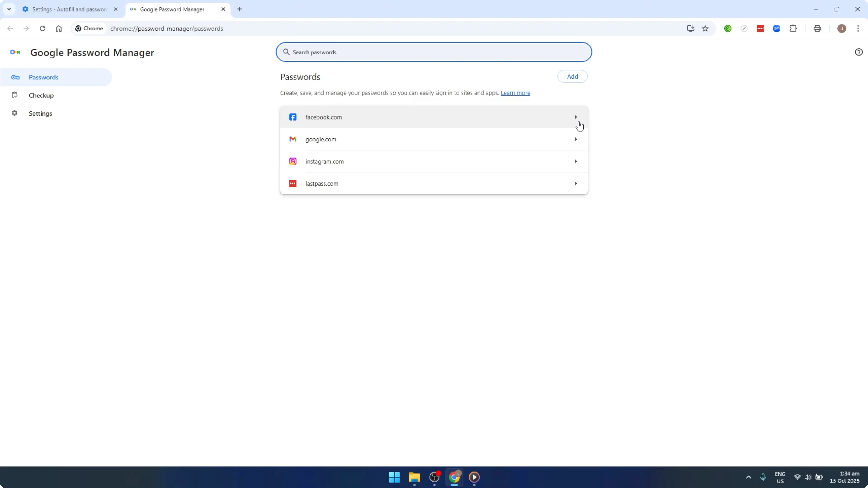Open Chrome three-dot menu
This screenshot has height=488, width=868.
coord(858,29)
